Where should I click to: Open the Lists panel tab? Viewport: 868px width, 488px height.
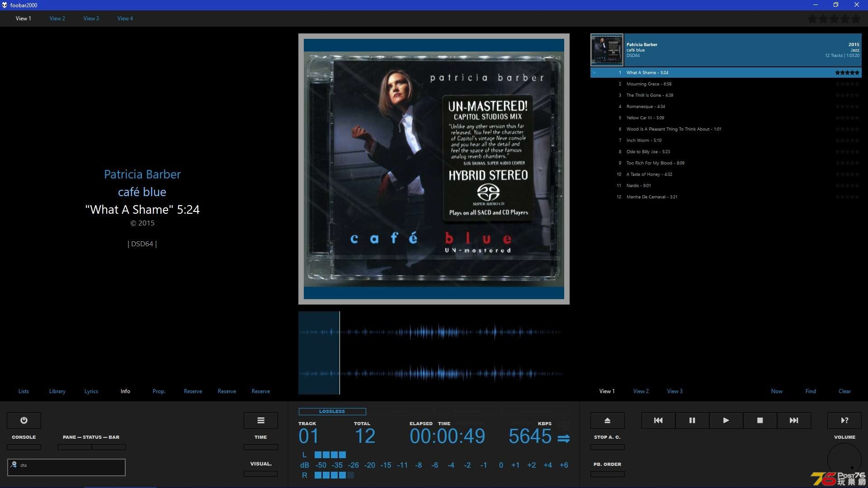[24, 391]
